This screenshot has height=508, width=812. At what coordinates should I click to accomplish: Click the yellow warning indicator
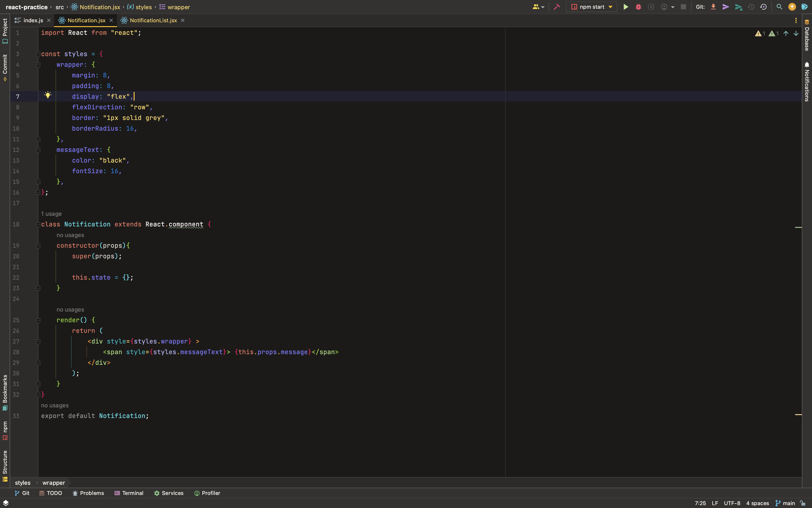[760, 33]
